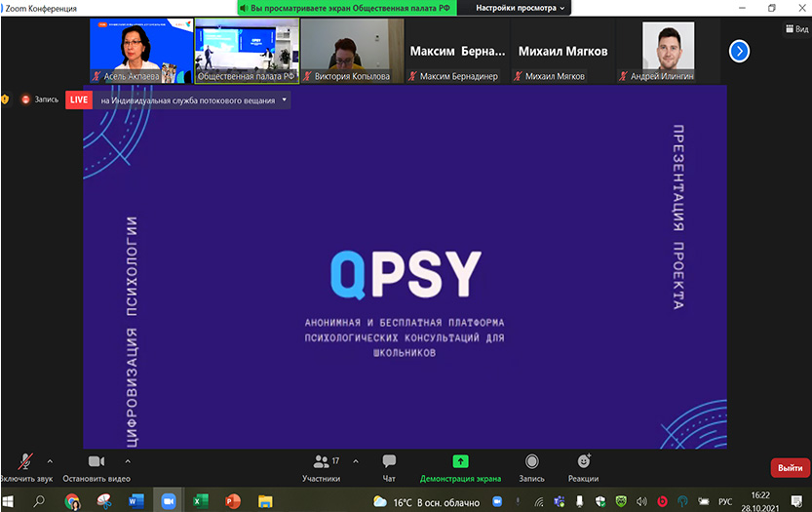The height and width of the screenshot is (512, 812).
Task: Click the green Share Screen icon
Action: (x=460, y=462)
